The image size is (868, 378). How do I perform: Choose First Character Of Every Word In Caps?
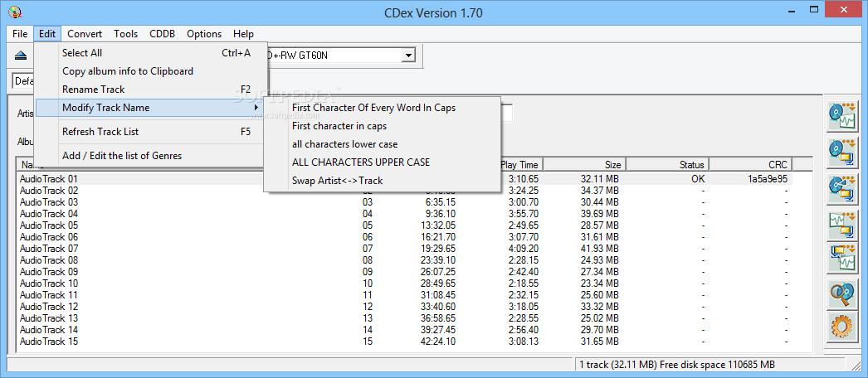pos(383,108)
